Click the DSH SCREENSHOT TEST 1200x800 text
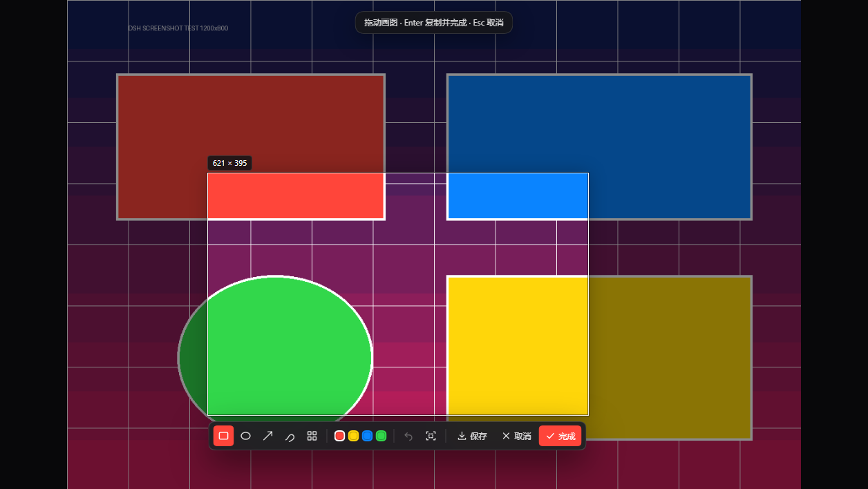Viewport: 868px width, 489px height. pos(178,28)
